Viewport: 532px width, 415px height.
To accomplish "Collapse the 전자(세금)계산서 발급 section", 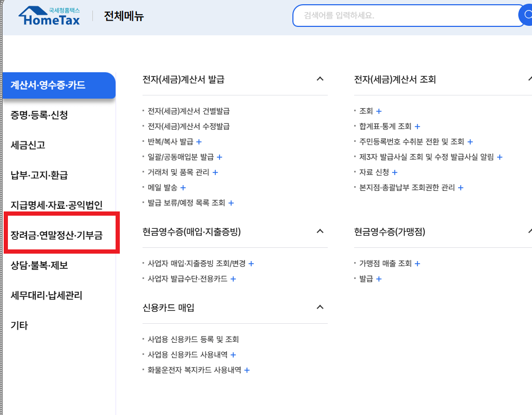I will [x=319, y=79].
